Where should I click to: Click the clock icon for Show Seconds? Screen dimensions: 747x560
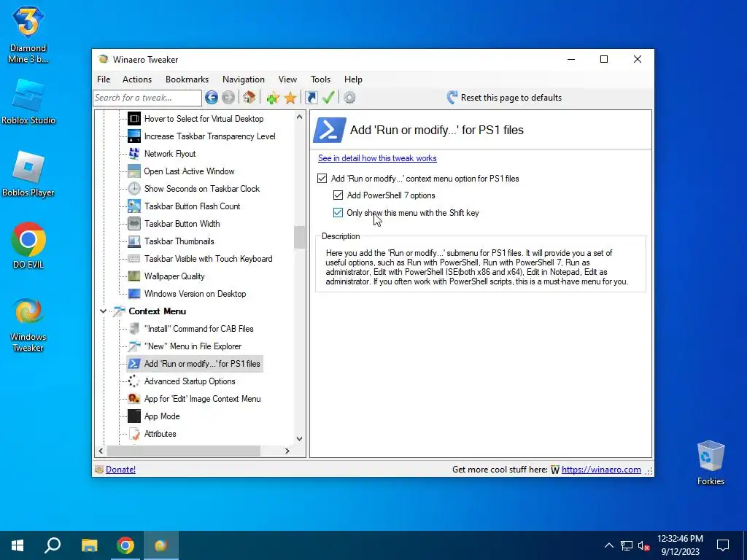click(x=134, y=189)
